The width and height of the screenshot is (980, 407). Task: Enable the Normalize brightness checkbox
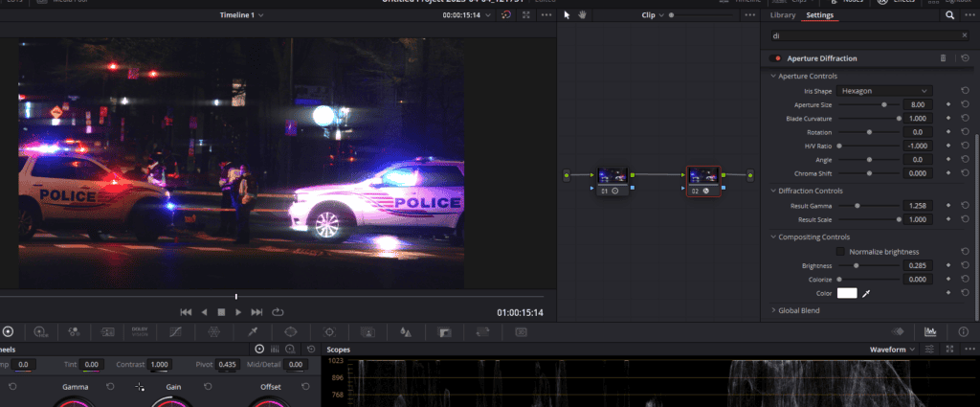(840, 251)
